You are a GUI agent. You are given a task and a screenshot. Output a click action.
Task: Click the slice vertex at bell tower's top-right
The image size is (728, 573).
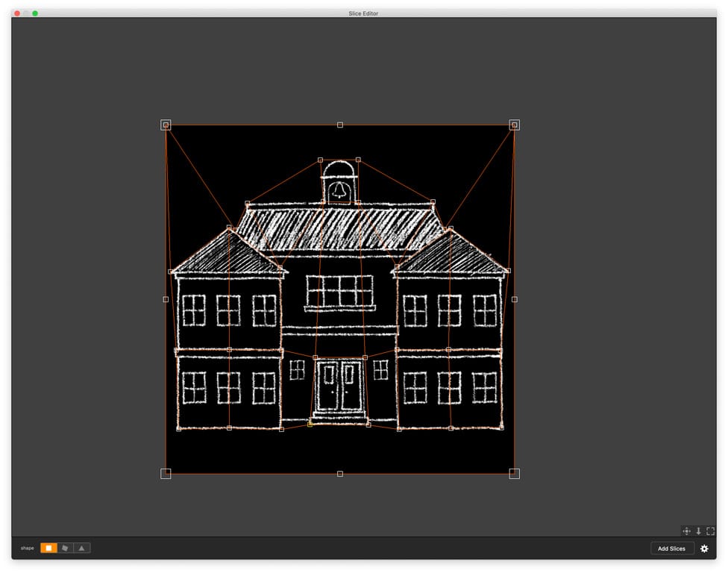358,160
